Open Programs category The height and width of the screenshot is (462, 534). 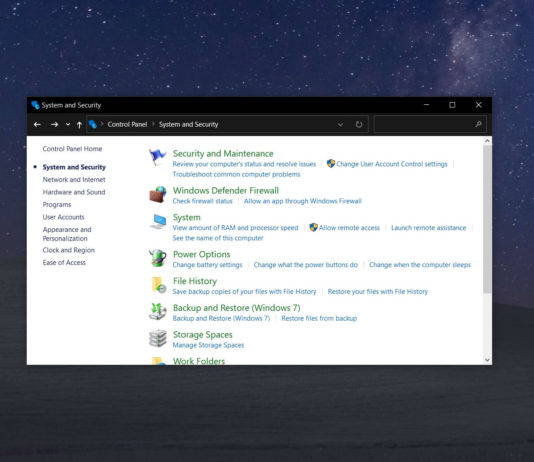(x=57, y=205)
